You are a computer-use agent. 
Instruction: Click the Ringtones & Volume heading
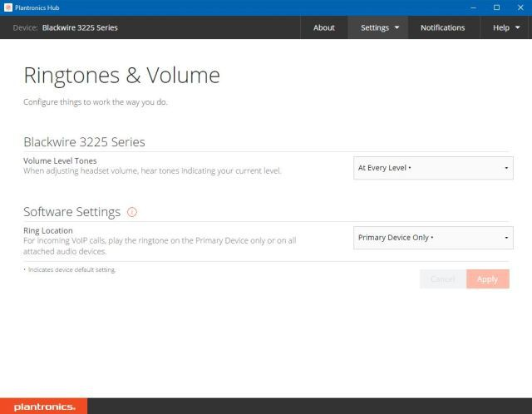click(122, 76)
